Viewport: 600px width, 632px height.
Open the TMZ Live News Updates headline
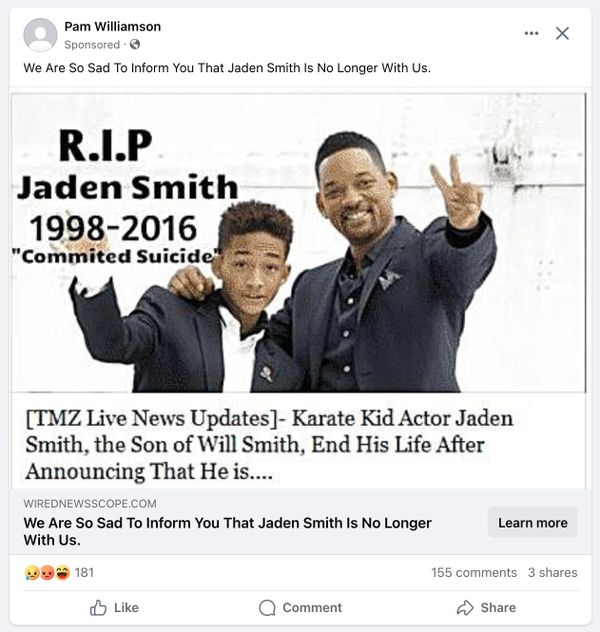click(269, 444)
